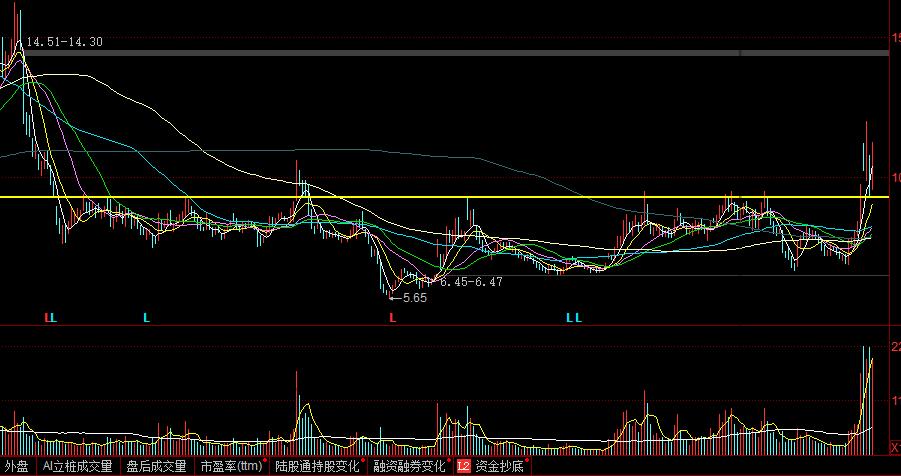This screenshot has width=901, height=476.
Task: Click the X button beside volume panel
Action: [895, 447]
